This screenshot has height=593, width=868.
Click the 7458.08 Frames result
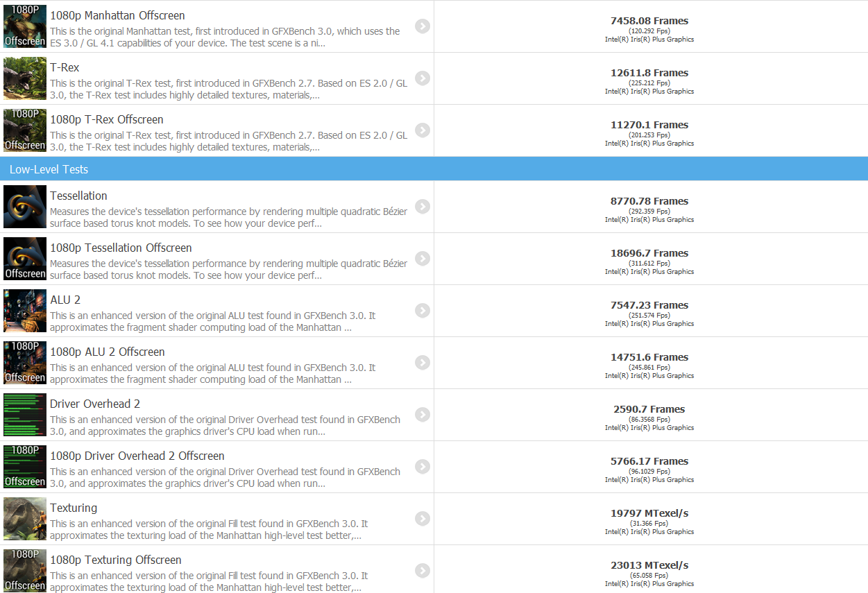[649, 21]
